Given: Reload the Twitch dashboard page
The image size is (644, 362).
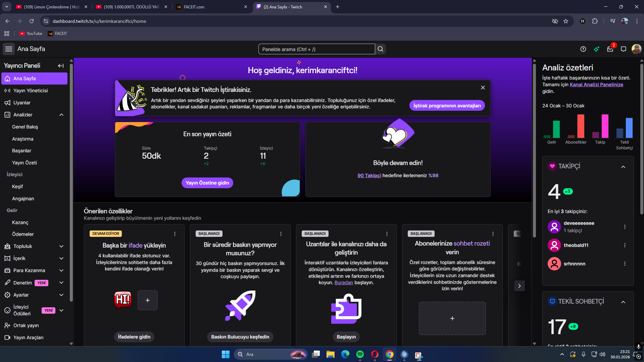Looking at the screenshot, I should [32, 21].
